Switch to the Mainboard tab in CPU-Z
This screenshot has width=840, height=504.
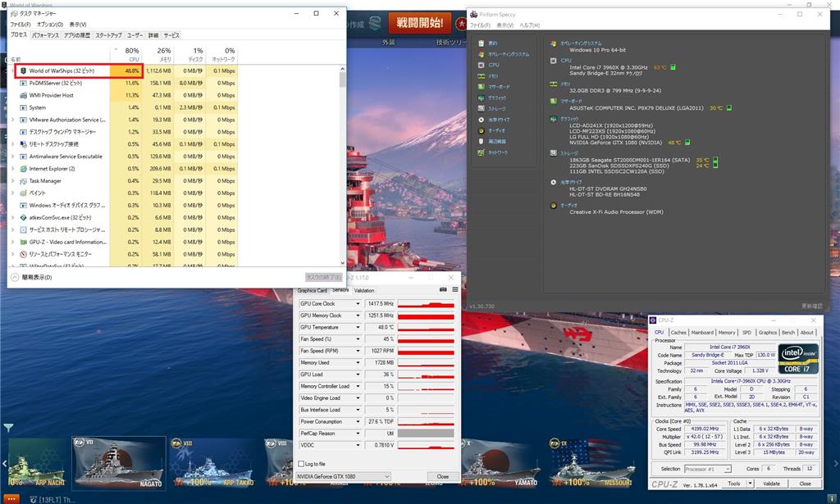[702, 332]
